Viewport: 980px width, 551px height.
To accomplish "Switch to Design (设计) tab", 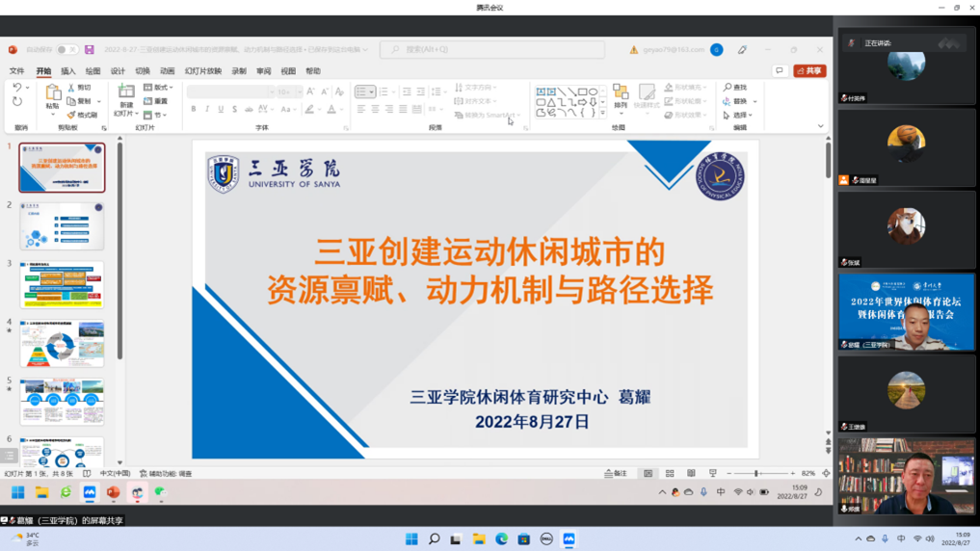I will point(118,70).
